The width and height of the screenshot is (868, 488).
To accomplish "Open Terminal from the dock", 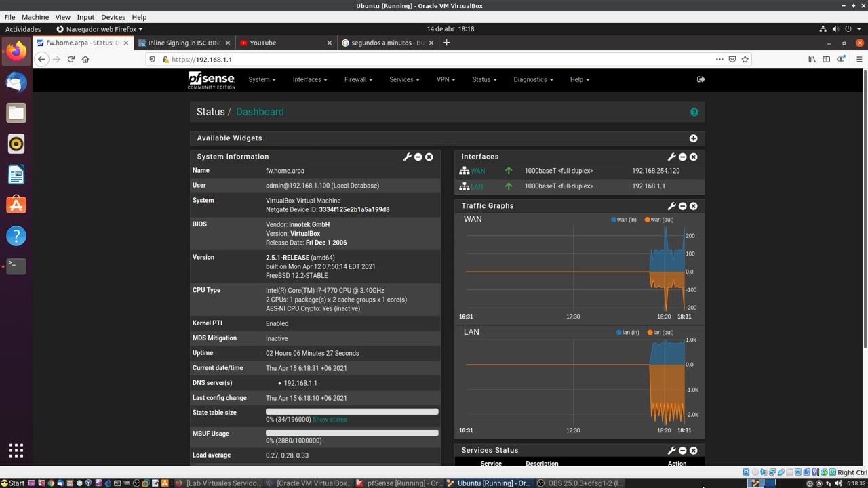I will point(16,266).
